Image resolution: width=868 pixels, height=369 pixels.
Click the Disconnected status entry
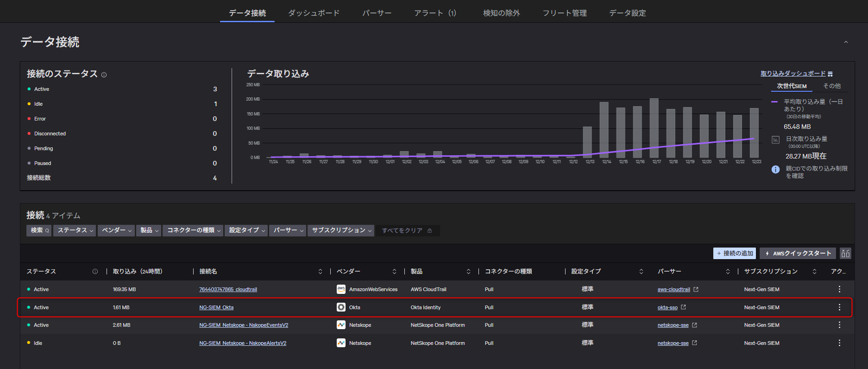point(50,134)
